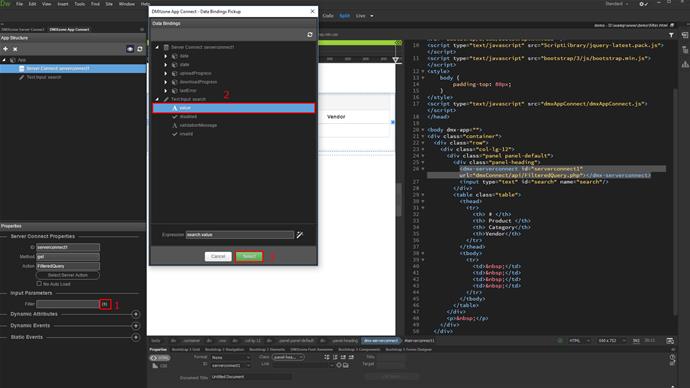Expand the data node in Data Bindings
Viewport: 690px width, 388px height.
pos(165,56)
